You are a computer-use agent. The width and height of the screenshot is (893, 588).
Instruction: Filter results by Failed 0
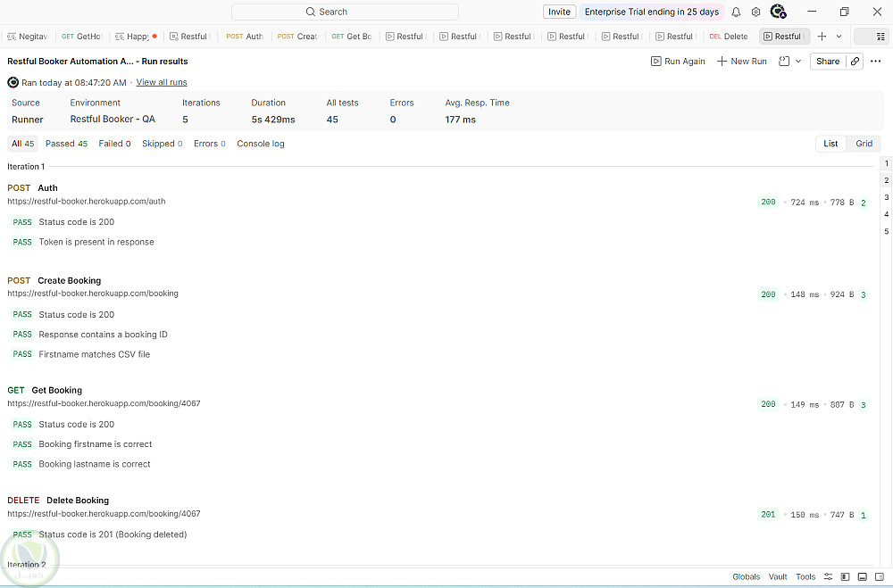click(114, 144)
